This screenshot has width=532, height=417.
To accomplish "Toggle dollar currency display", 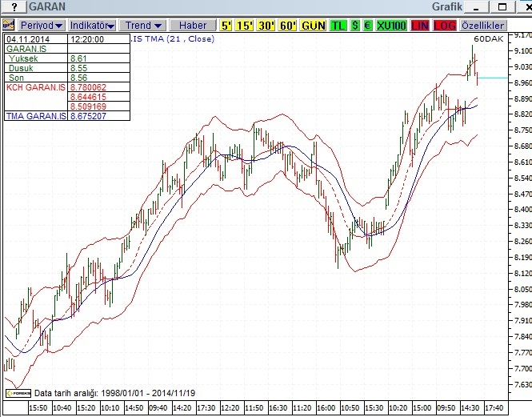I will 355,26.
